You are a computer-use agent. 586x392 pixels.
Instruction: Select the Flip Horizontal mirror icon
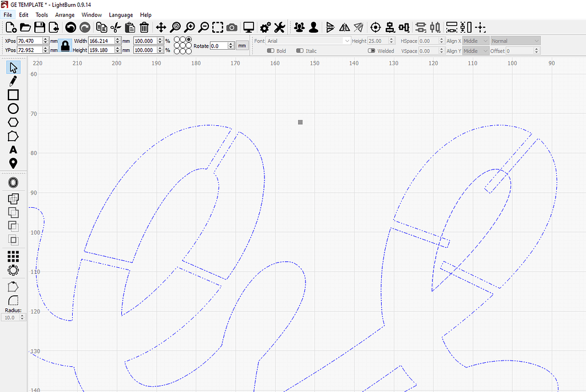click(343, 27)
